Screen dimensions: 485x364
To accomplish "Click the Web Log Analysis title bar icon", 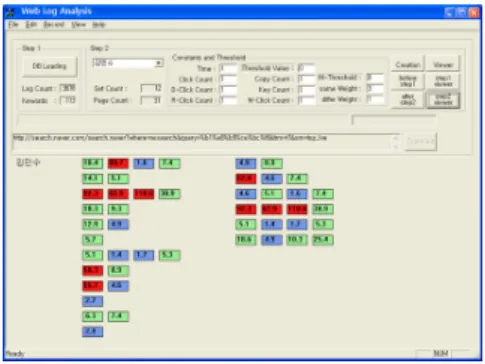I will pos(11,12).
